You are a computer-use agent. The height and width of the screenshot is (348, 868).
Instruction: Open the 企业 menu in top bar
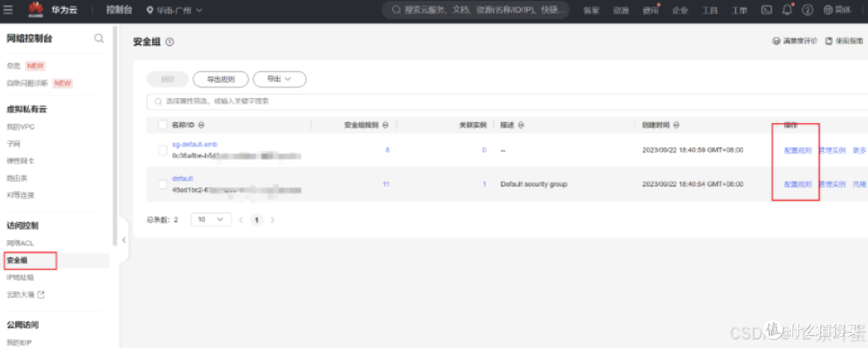click(x=680, y=10)
